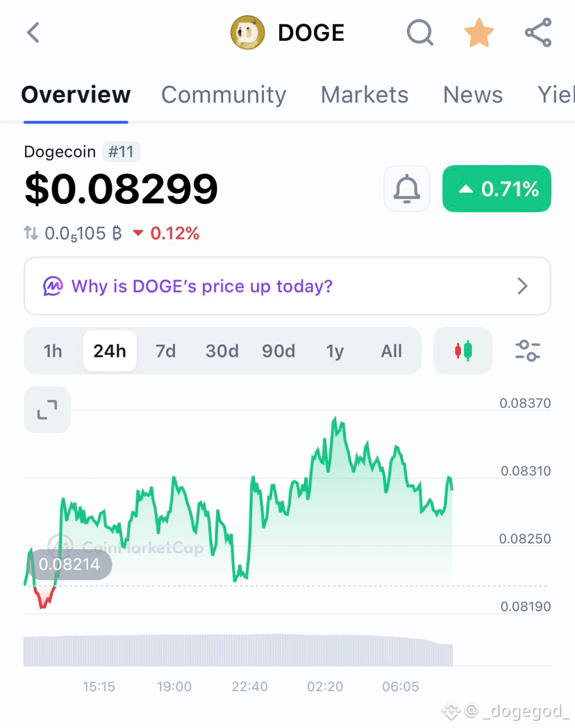Switch chart to candlestick view
This screenshot has width=575, height=728.
[463, 350]
